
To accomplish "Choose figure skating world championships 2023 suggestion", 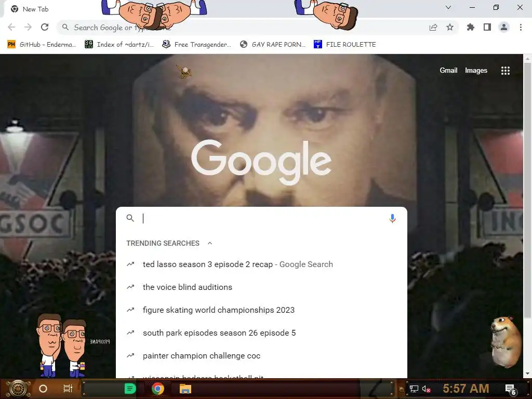I will pyautogui.click(x=261, y=310).
